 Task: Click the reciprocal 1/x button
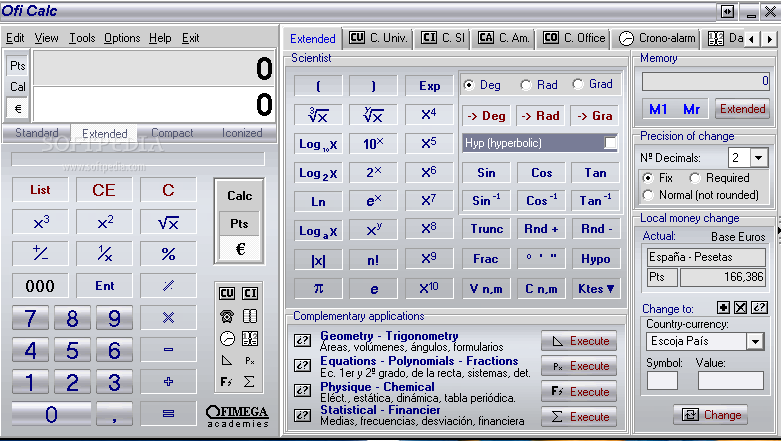click(x=105, y=254)
